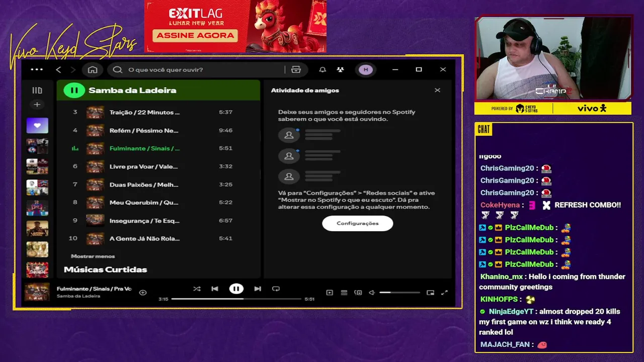Open the 'Danada' playlist thumbnail in sidebar
Screen dimensions: 644x362
click(37, 270)
